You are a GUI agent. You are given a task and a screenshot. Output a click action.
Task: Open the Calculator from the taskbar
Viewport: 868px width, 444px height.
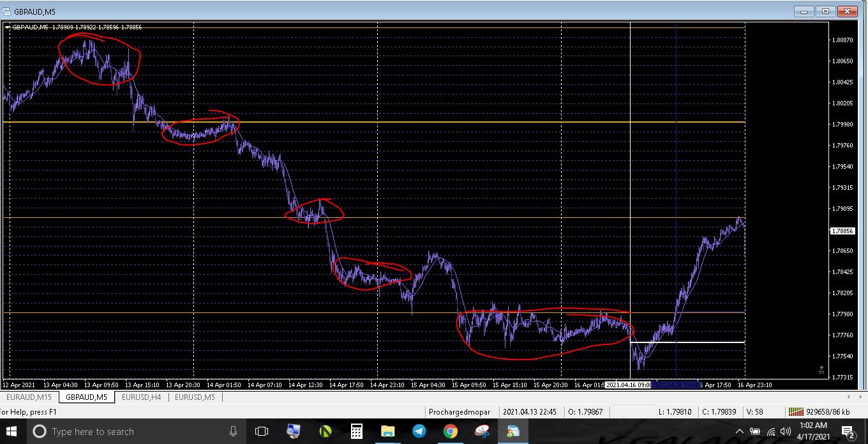point(356,432)
